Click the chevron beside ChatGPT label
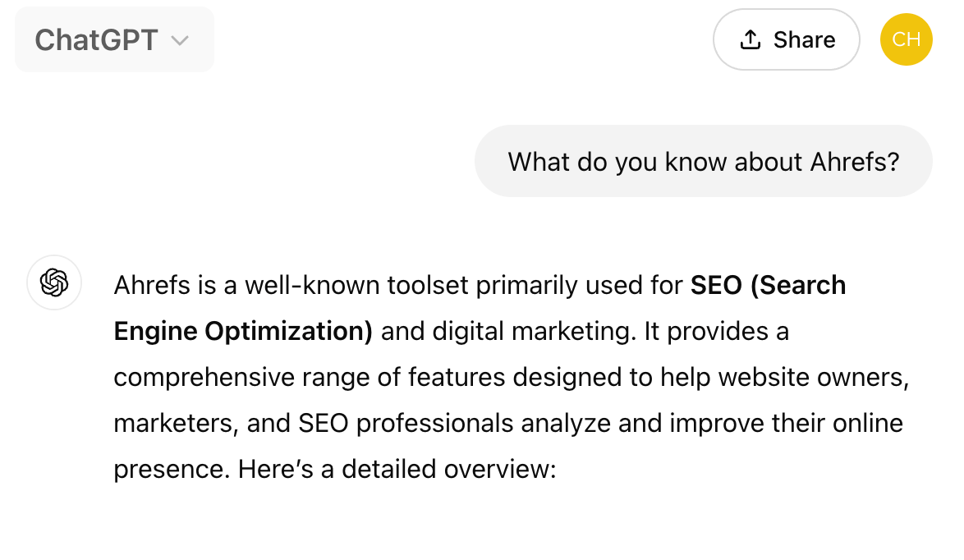The height and width of the screenshot is (560, 964). pos(181,39)
